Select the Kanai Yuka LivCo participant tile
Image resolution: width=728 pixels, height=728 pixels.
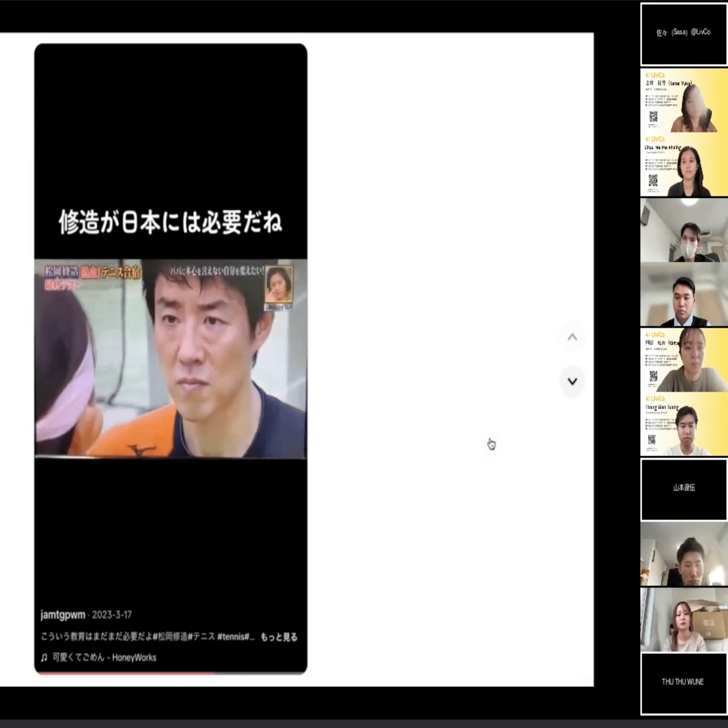tap(684, 101)
